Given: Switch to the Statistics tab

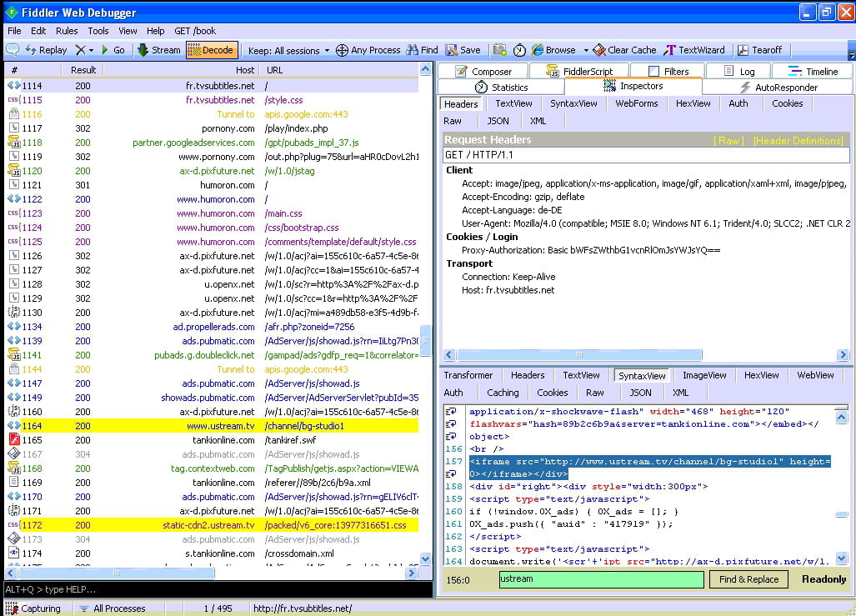Looking at the screenshot, I should click(x=501, y=88).
